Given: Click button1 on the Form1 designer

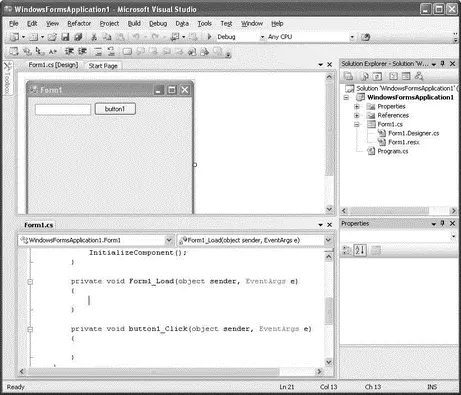Looking at the screenshot, I should [115, 109].
